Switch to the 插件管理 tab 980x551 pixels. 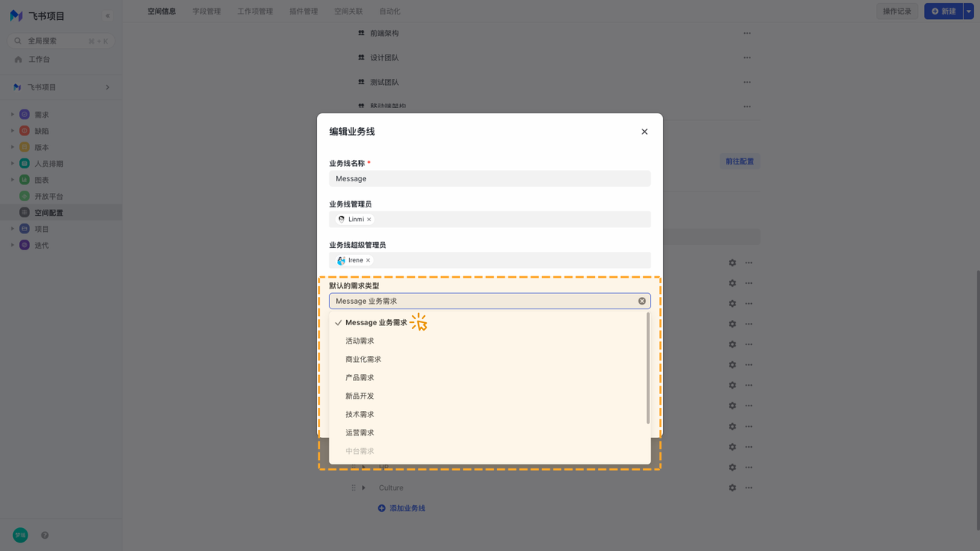coord(304,11)
